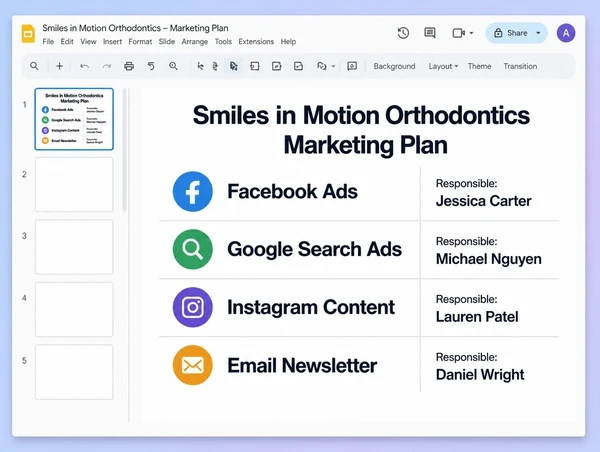The width and height of the screenshot is (600, 452).
Task: Open the Insert menu
Action: 112,41
